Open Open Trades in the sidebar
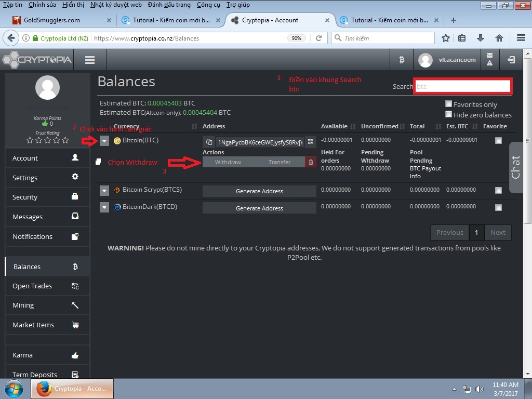532x399 pixels. [x=47, y=286]
